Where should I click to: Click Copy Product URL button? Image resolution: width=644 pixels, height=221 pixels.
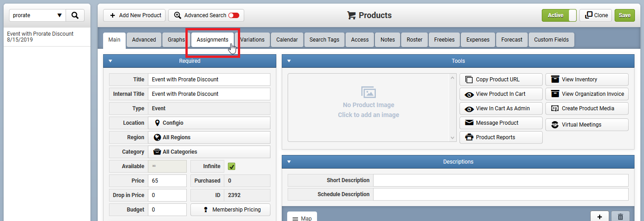[501, 80]
